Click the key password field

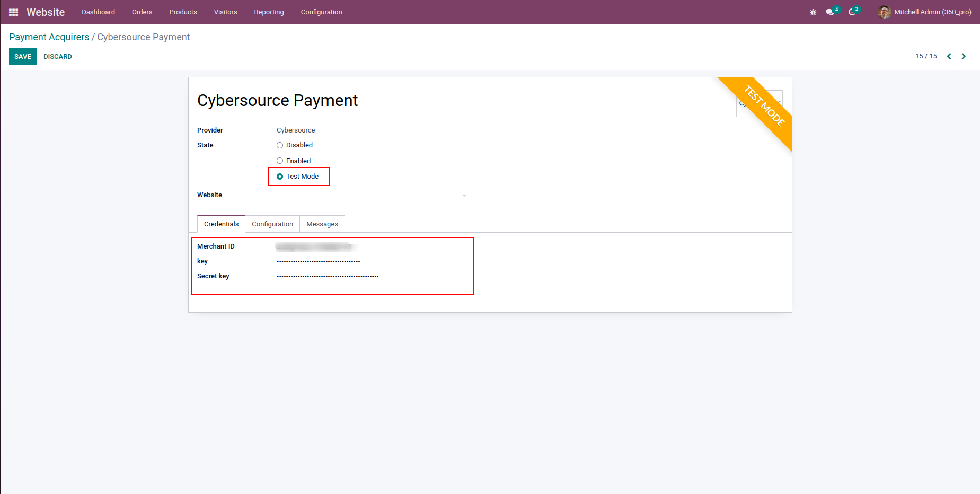(372, 261)
